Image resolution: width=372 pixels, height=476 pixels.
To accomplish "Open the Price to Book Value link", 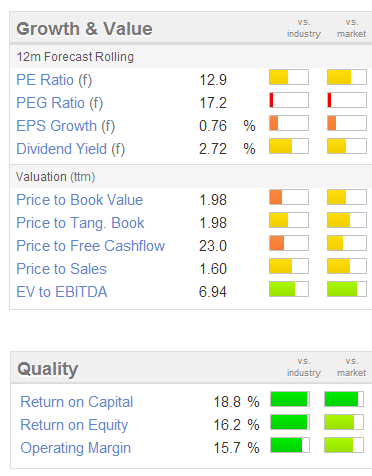I will tap(80, 200).
